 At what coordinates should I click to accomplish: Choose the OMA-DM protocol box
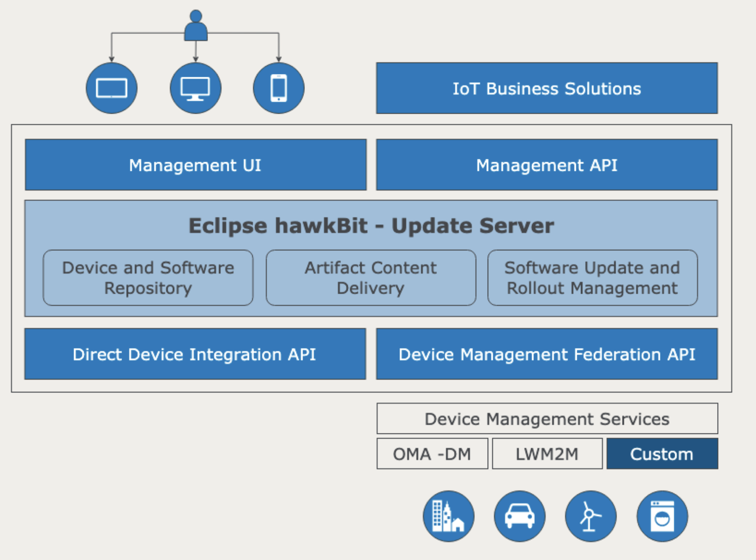point(432,454)
